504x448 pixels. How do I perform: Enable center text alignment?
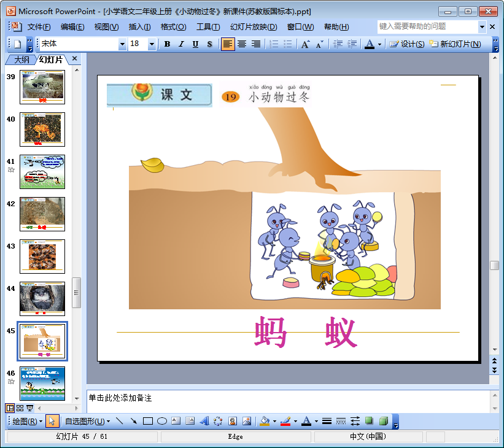[x=242, y=44]
